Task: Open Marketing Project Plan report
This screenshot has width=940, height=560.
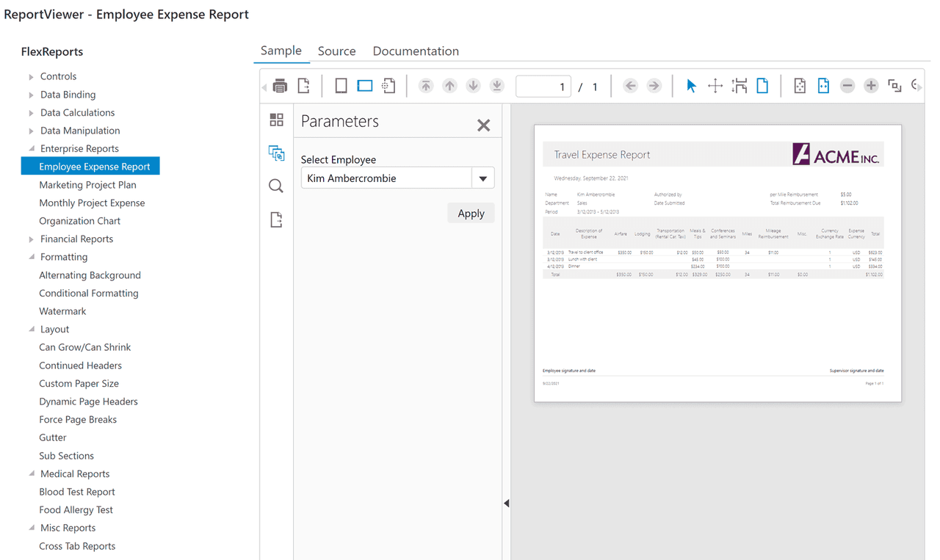Action: tap(87, 185)
